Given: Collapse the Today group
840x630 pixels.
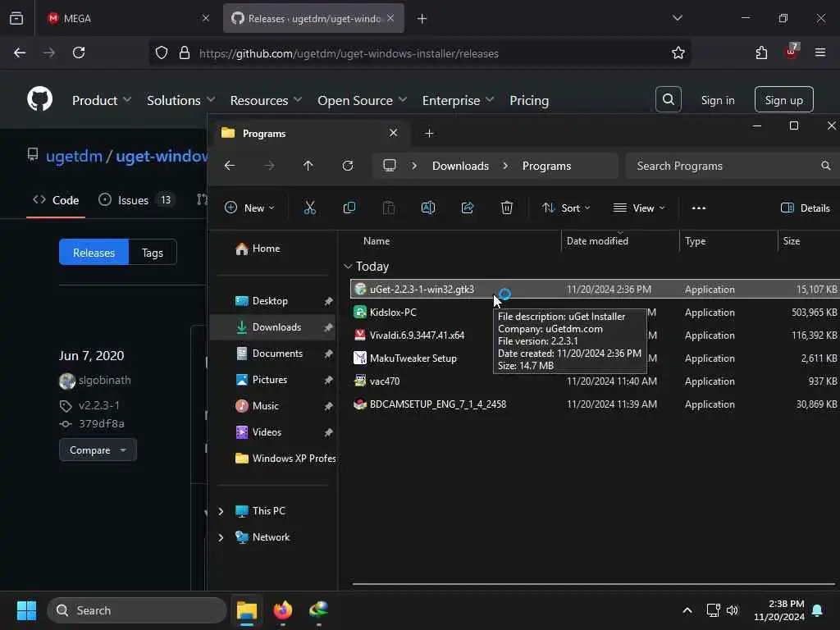Looking at the screenshot, I should 348,267.
